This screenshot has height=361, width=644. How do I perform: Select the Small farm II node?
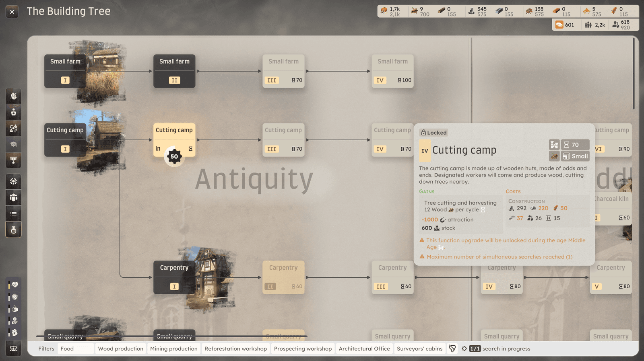pos(174,71)
